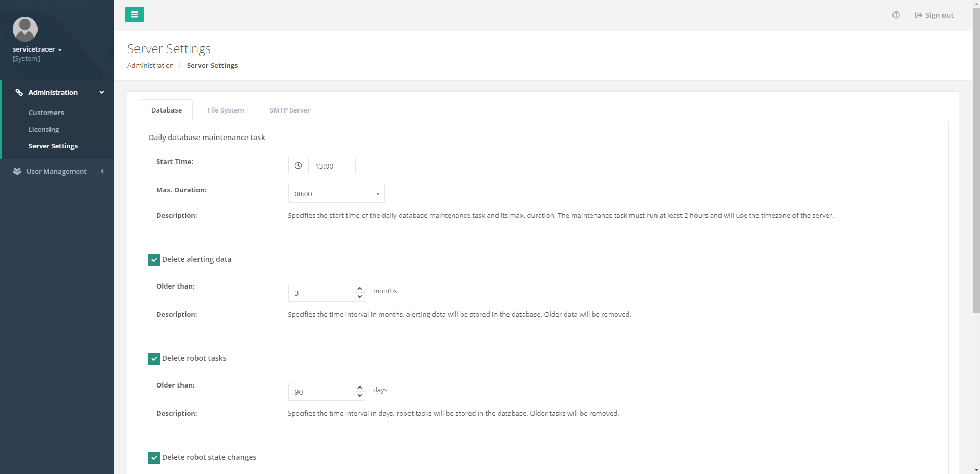This screenshot has height=474, width=980.
Task: Expand the User Management menu arrow
Action: pos(102,171)
